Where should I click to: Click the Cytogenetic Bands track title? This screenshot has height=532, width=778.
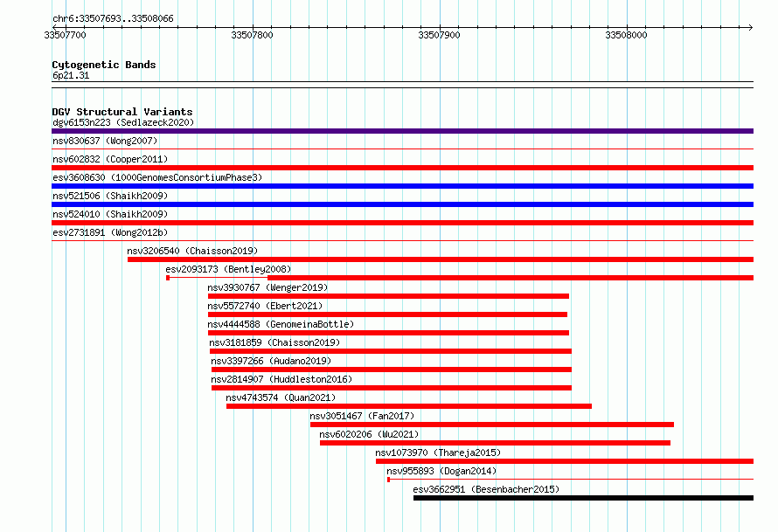pos(104,65)
